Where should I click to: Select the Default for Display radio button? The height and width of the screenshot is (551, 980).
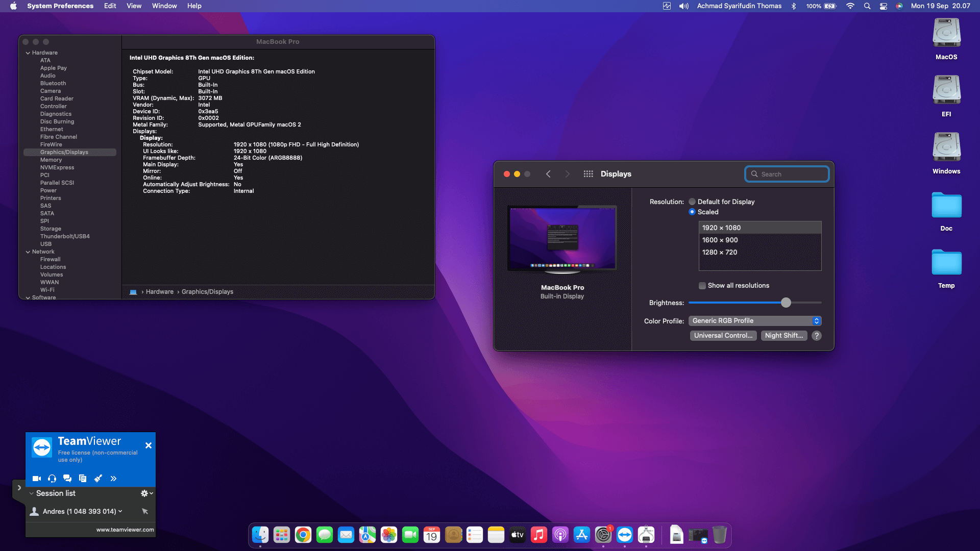[x=692, y=202]
